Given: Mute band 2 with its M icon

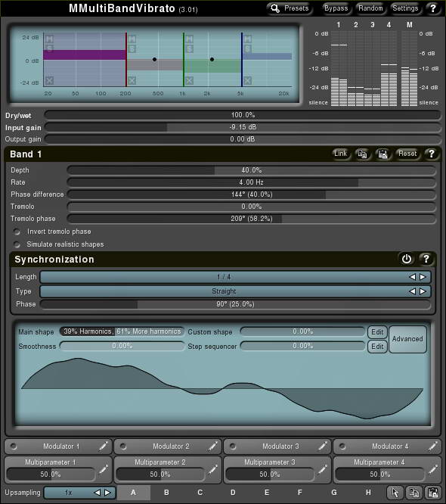Looking at the screenshot, I should point(132,39).
